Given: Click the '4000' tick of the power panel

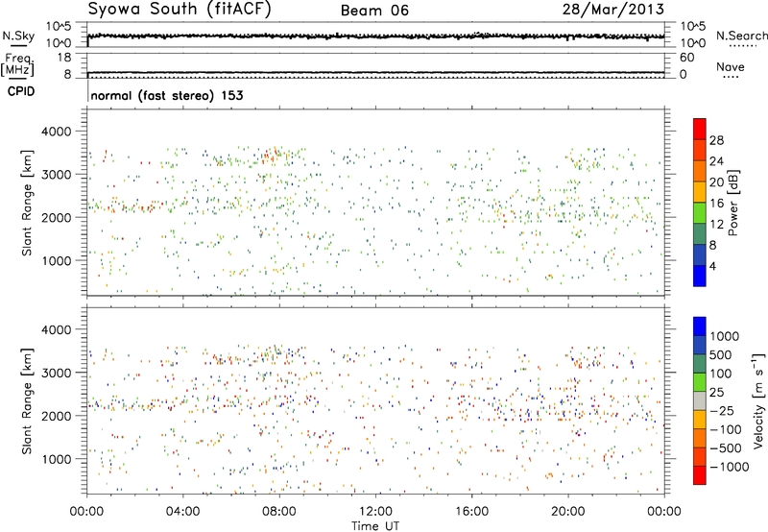Looking at the screenshot, I should coord(56,132).
